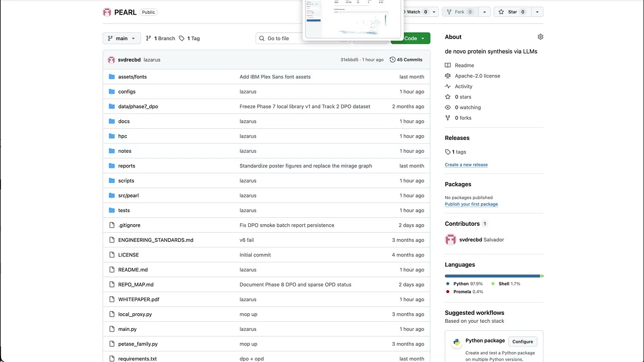The width and height of the screenshot is (644, 362).
Task: Click the pulse icon next to Activity
Action: click(x=448, y=86)
